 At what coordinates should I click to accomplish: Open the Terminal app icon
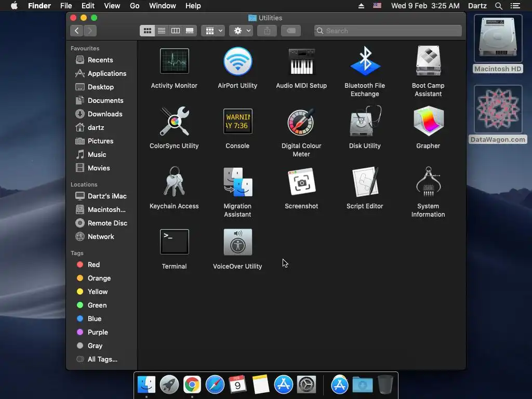tap(174, 242)
